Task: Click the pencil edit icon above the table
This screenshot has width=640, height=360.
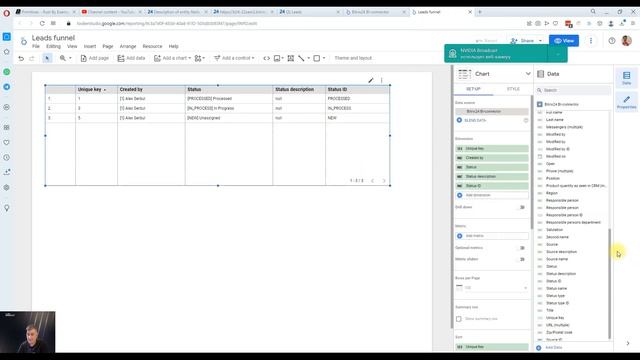Action: click(371, 80)
